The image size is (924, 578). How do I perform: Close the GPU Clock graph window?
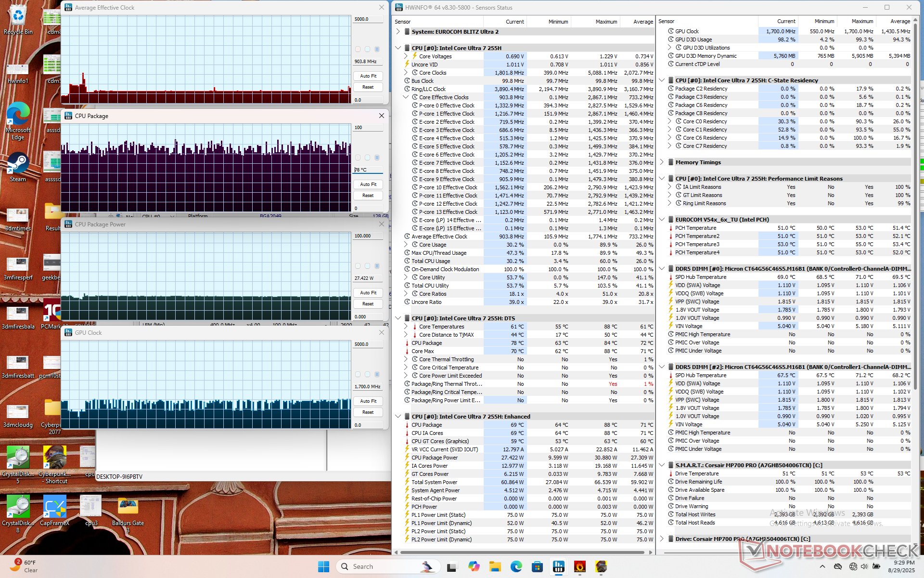pyautogui.click(x=382, y=332)
